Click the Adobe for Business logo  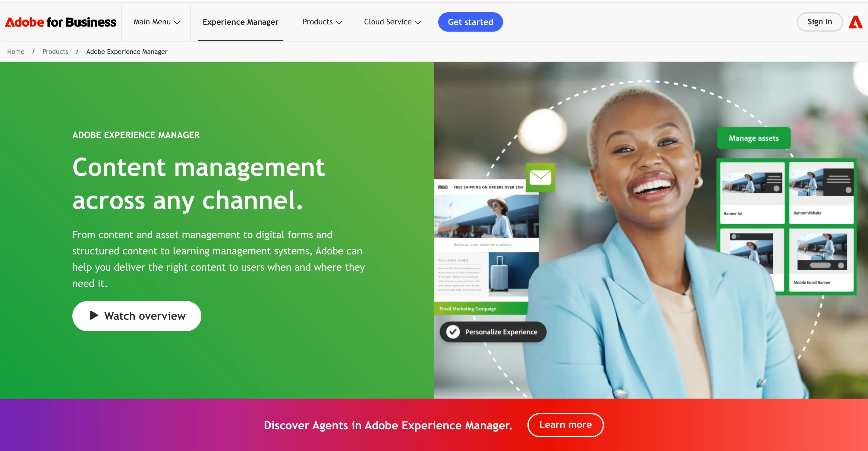61,22
